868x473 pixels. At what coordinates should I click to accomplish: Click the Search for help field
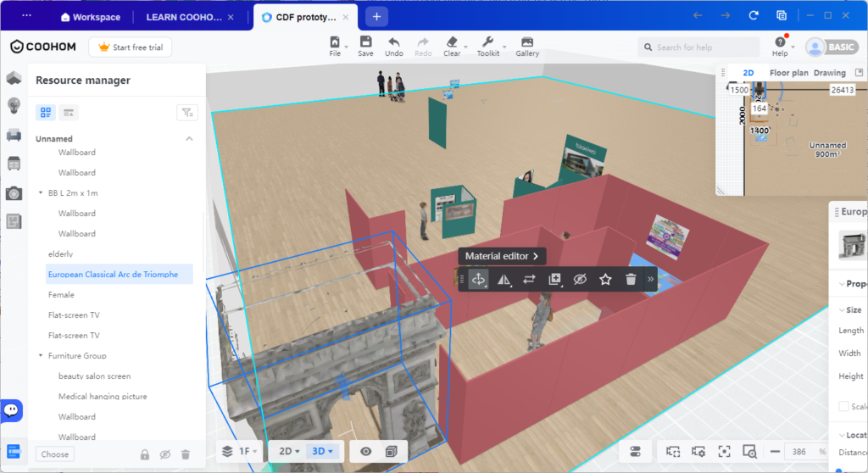(698, 47)
